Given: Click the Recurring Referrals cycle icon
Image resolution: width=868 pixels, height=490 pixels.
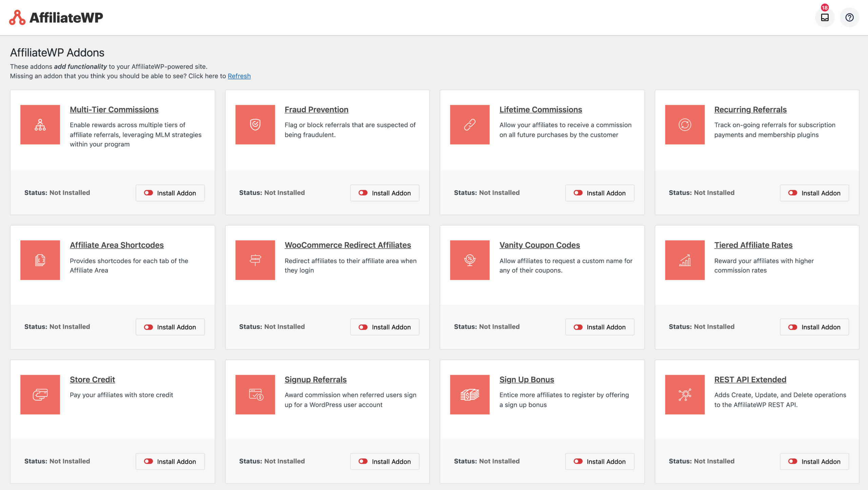Looking at the screenshot, I should (685, 124).
